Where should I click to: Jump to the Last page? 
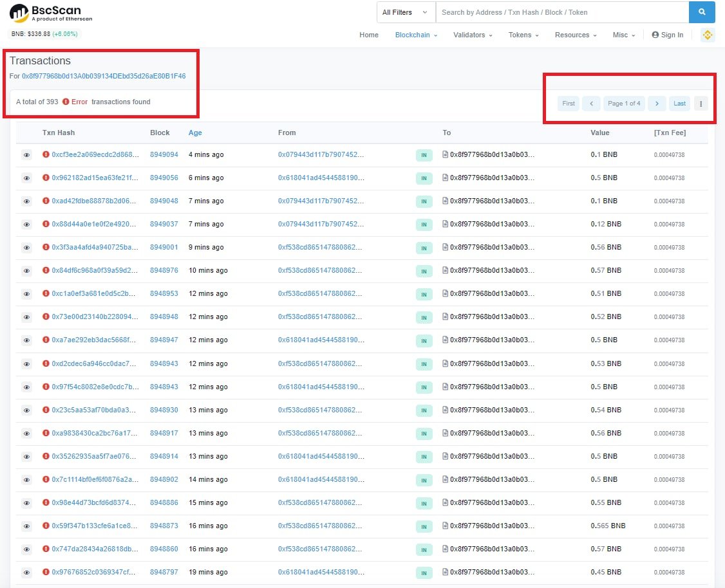pyautogui.click(x=679, y=104)
